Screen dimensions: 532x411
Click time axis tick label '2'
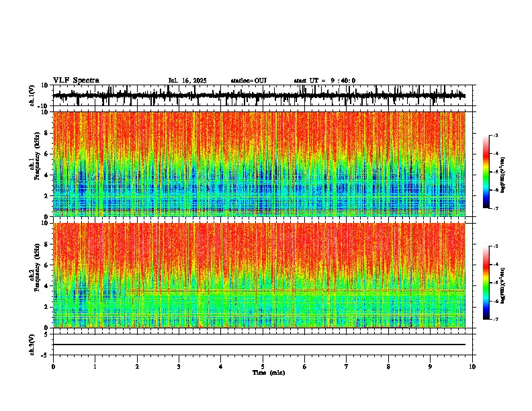coord(137,367)
